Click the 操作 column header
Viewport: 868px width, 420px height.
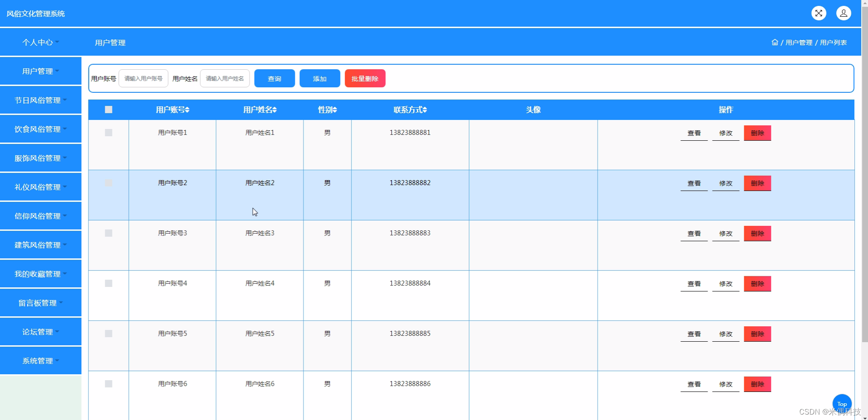pos(726,110)
